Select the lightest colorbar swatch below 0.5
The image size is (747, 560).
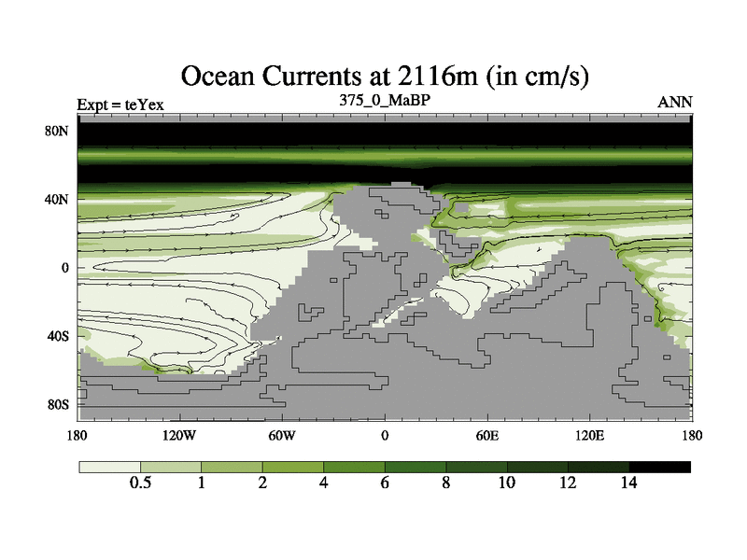pos(109,466)
